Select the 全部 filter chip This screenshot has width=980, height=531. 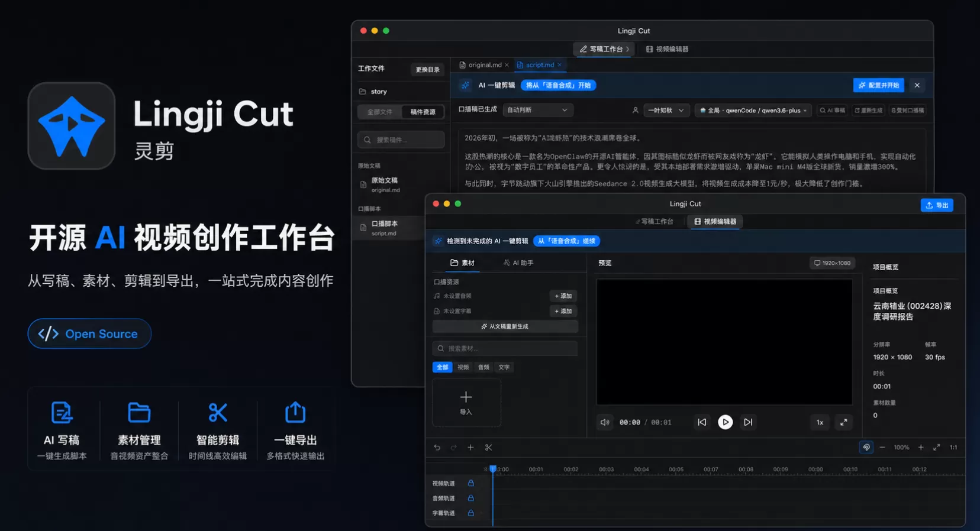442,367
